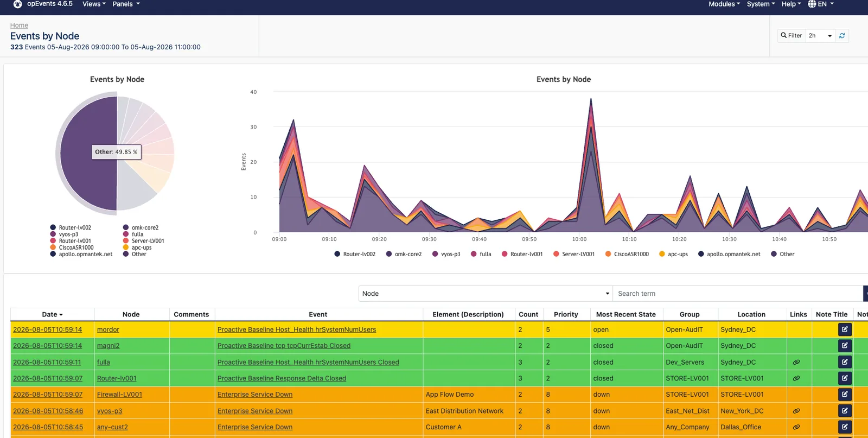Sort table by Priority column header
The width and height of the screenshot is (868, 438).
pos(566,314)
